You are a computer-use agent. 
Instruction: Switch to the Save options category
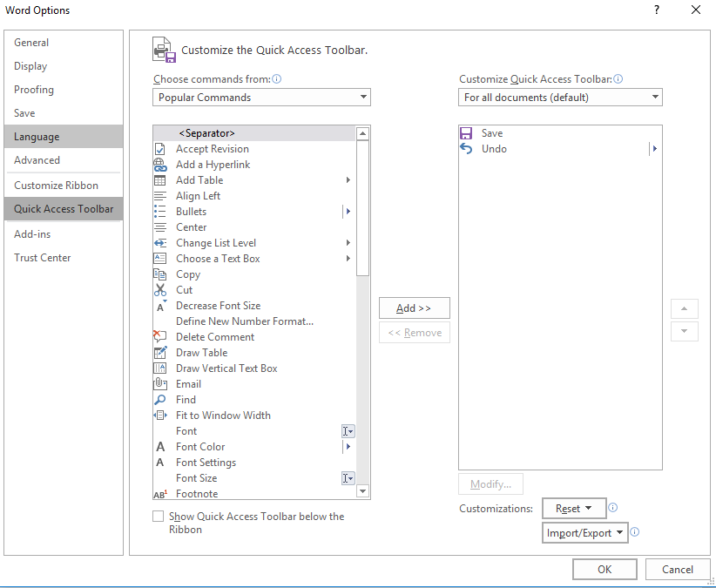pos(64,113)
